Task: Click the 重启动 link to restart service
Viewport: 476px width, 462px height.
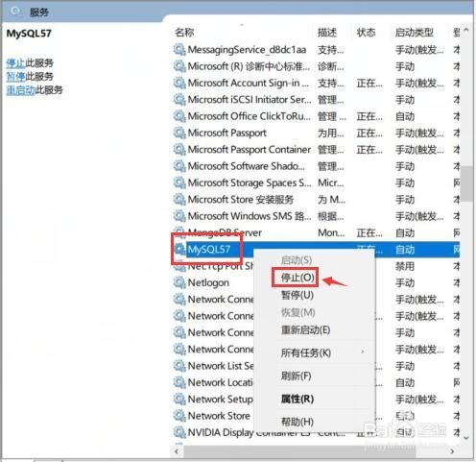Action: 20,90
